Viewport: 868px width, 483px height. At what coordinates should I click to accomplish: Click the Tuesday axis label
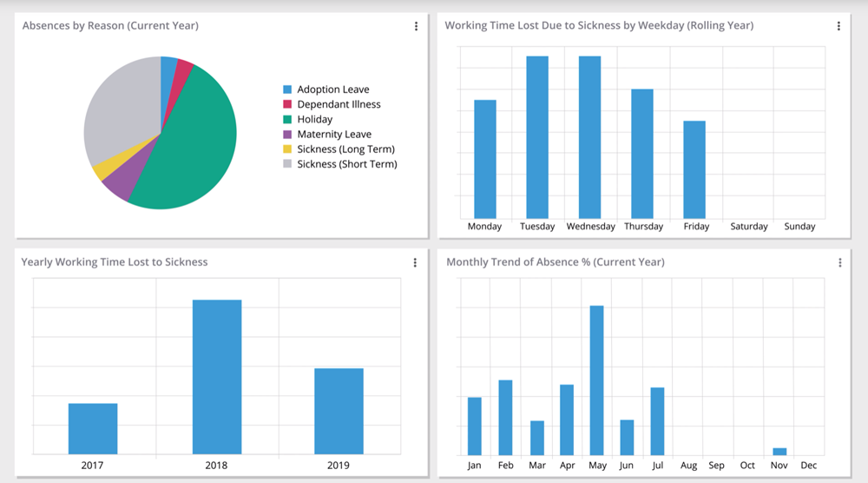[537, 226]
